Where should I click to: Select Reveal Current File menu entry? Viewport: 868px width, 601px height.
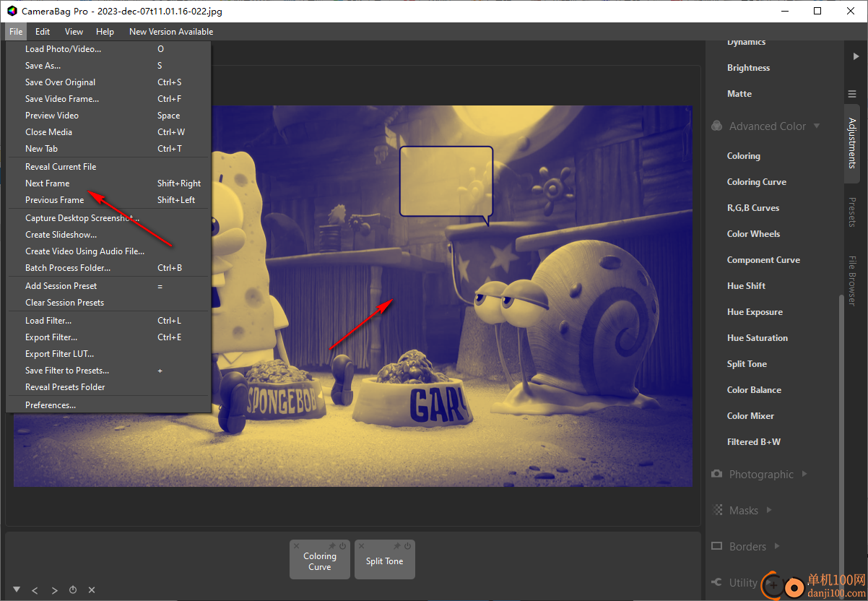(108, 167)
